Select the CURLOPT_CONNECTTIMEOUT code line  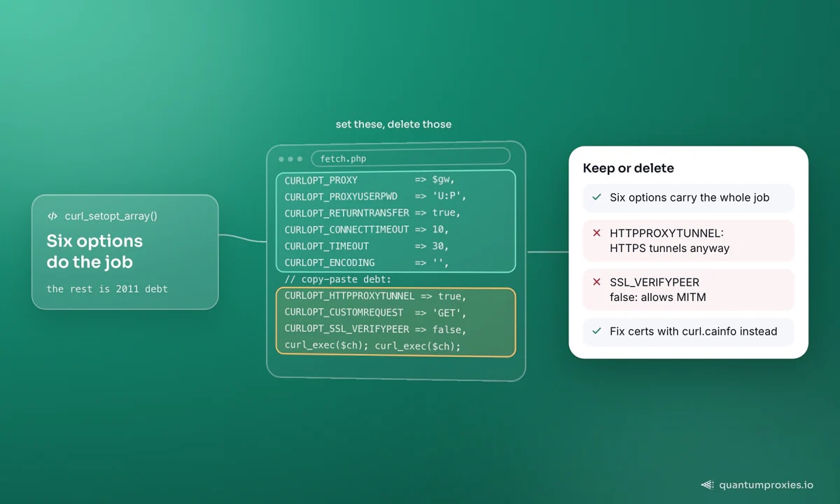[x=367, y=230]
